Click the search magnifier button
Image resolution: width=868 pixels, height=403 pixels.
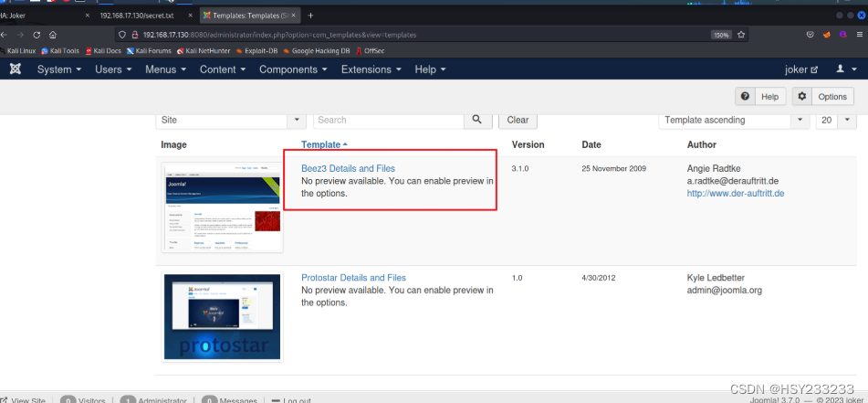477,120
